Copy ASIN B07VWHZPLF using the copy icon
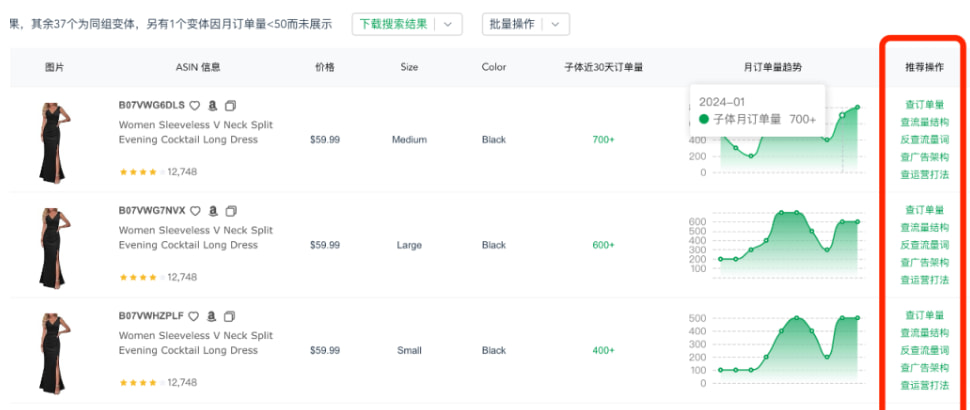The image size is (970, 410). tap(230, 317)
